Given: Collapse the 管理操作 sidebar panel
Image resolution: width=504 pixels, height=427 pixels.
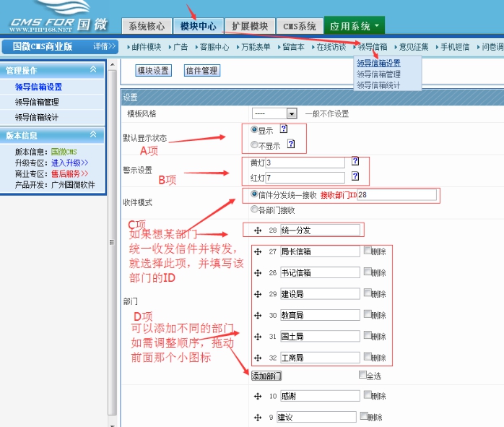Looking at the screenshot, I should [92, 70].
